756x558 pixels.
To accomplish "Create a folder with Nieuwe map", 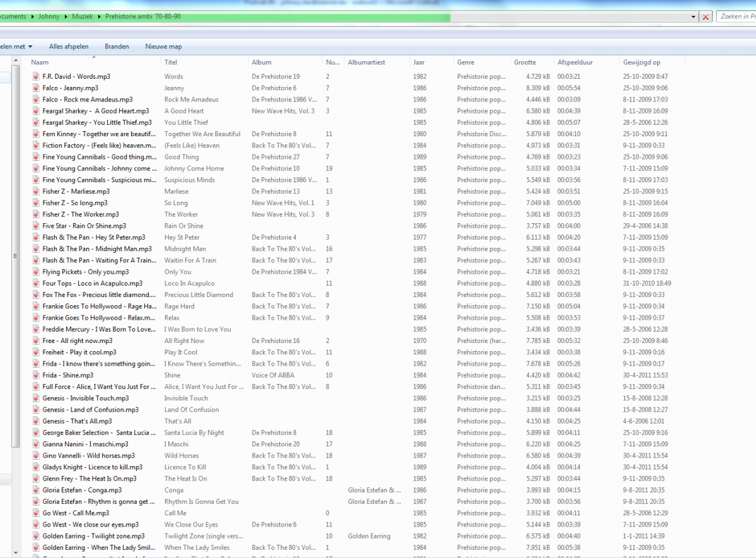I will click(163, 46).
